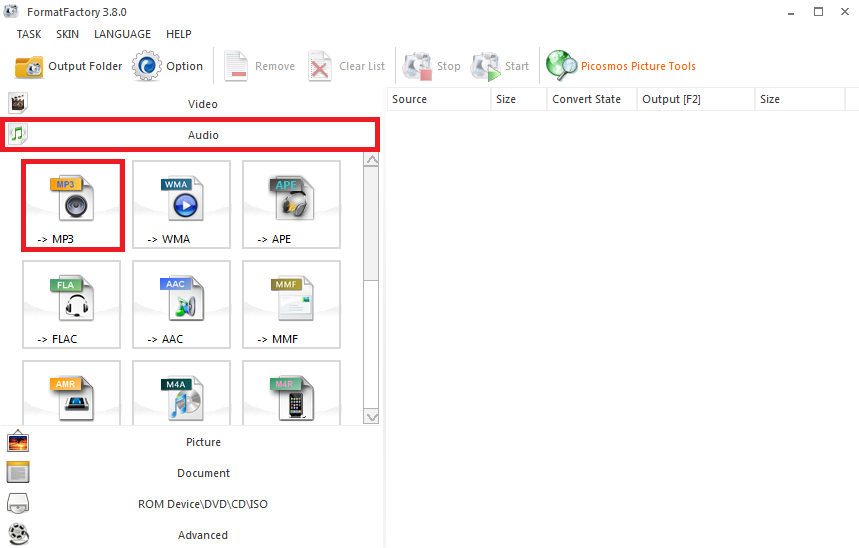Click the audio list scroll up arrow

(371, 159)
